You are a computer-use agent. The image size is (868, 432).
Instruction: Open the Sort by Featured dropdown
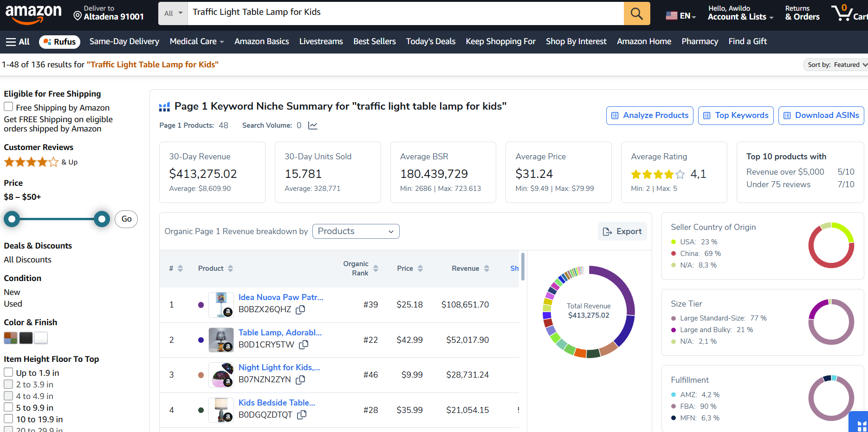[836, 65]
